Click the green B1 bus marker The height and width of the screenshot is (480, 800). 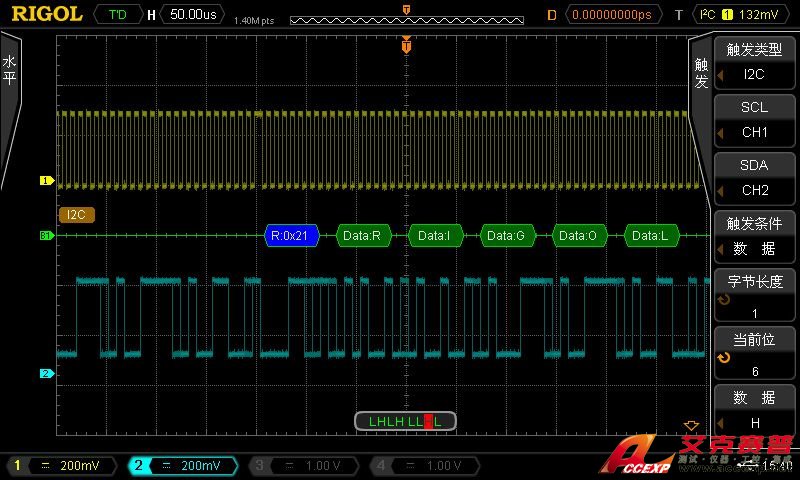click(45, 236)
